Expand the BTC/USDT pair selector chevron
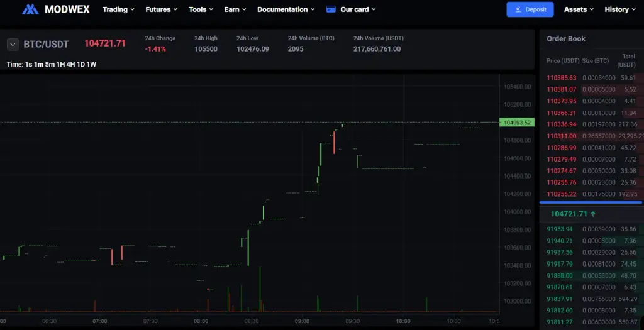 point(13,45)
